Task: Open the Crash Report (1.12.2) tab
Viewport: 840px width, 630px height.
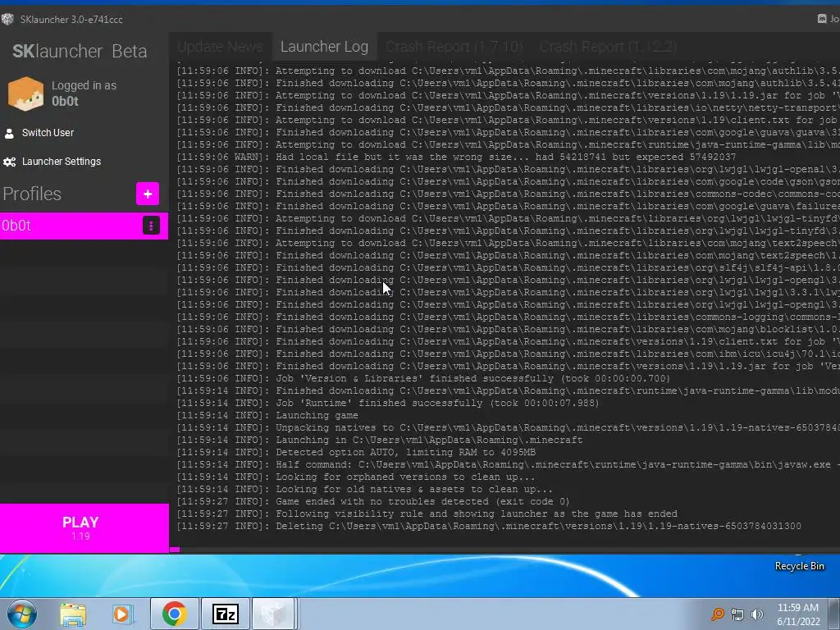Action: tap(608, 47)
